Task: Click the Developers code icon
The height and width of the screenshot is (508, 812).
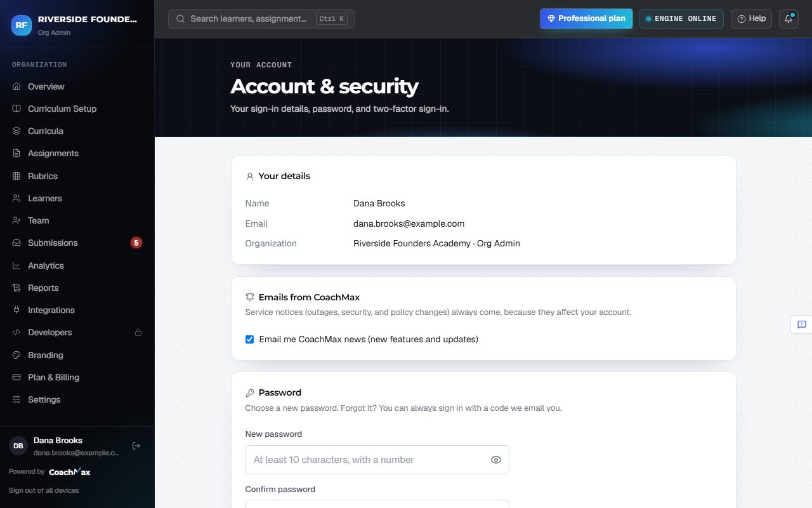Action: [x=16, y=332]
